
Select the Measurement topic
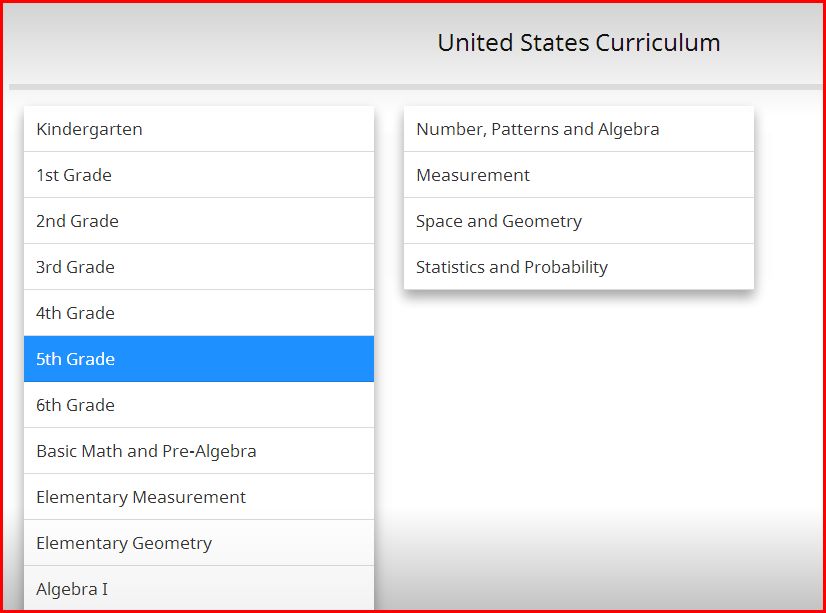click(x=578, y=175)
